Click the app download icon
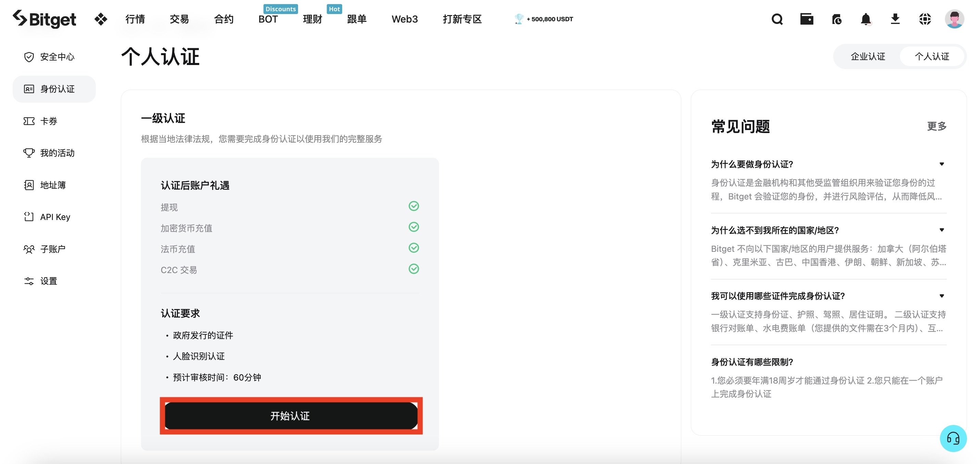Image resolution: width=980 pixels, height=464 pixels. coord(895,19)
